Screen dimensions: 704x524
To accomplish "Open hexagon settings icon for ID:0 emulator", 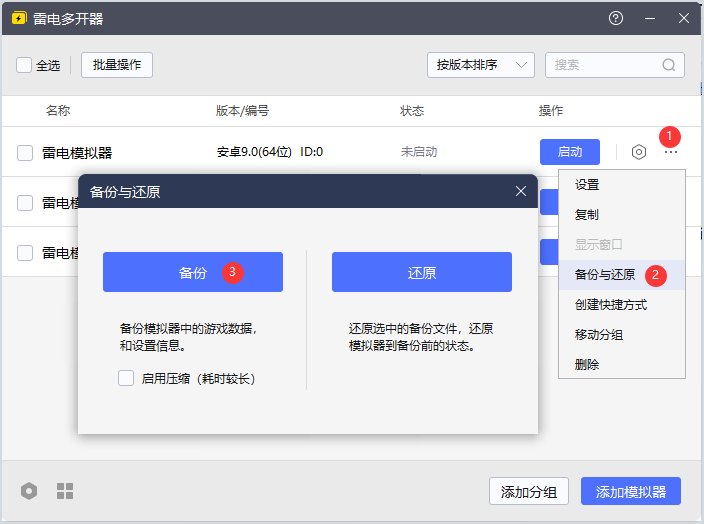I will [638, 152].
